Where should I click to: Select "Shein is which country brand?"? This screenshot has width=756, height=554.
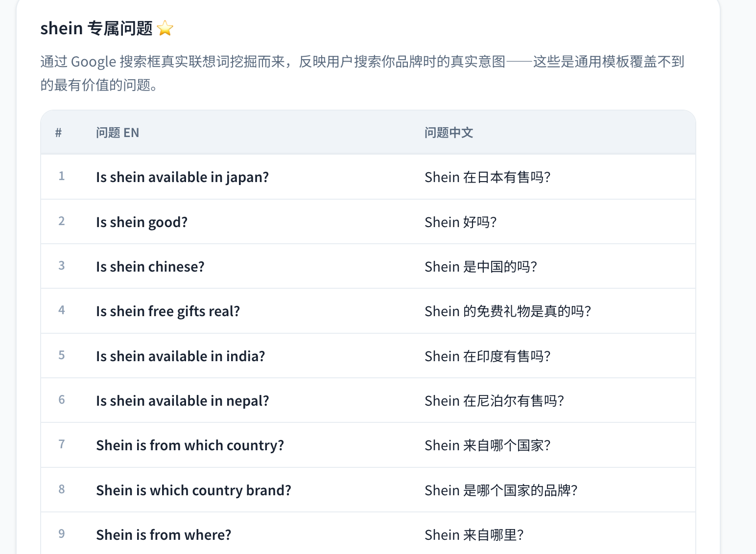coord(193,490)
